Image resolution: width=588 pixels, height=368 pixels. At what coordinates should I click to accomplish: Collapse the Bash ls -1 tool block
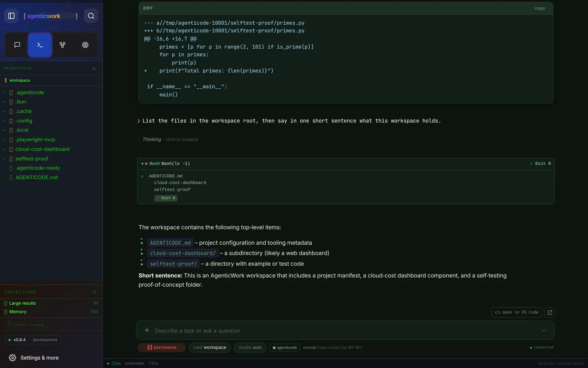(146, 164)
